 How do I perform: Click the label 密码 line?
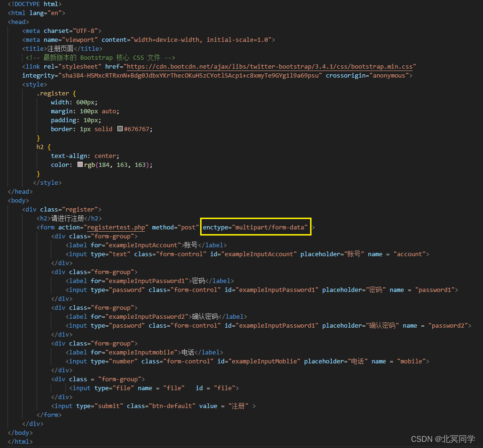point(150,281)
